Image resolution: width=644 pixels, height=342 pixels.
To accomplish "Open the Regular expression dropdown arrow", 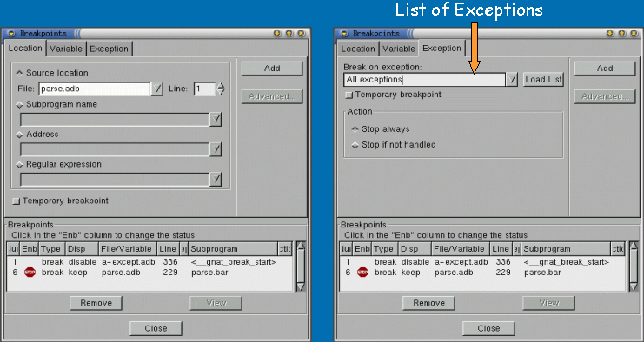I will coord(216,180).
